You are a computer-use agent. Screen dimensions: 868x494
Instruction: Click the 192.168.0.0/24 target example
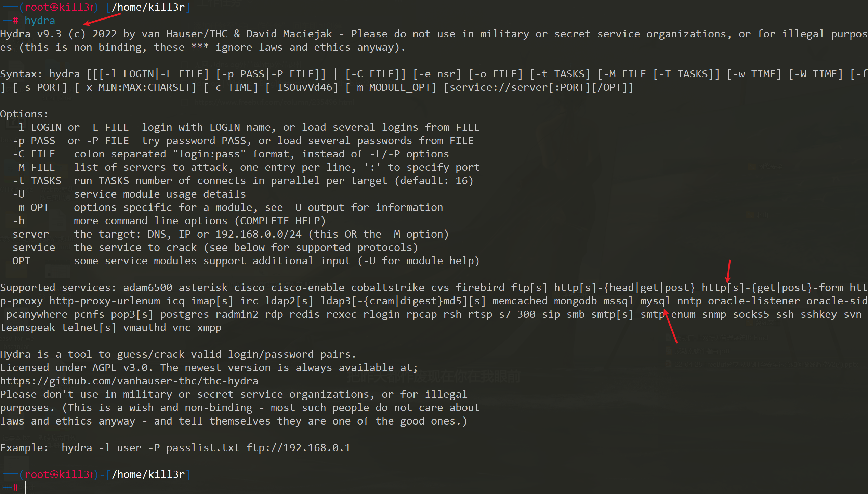pos(259,234)
